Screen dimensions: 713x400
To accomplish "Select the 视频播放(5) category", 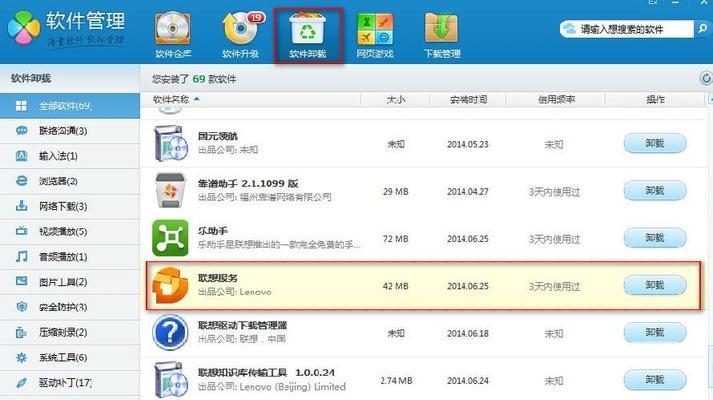I will click(x=70, y=231).
